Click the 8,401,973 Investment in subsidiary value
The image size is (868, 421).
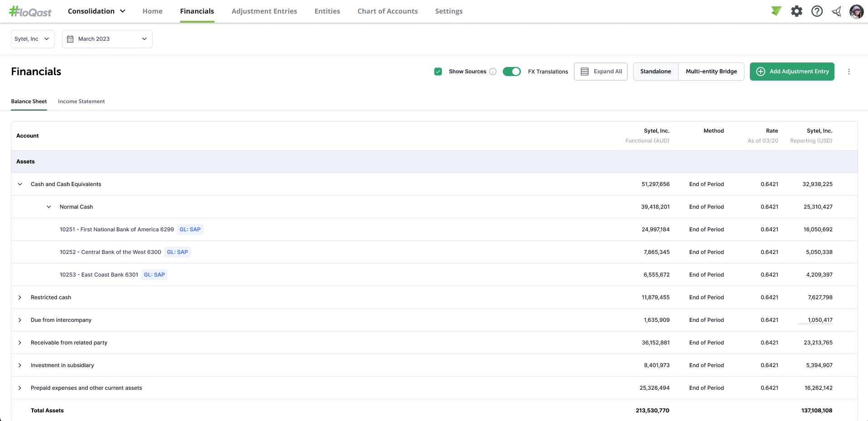(x=657, y=365)
